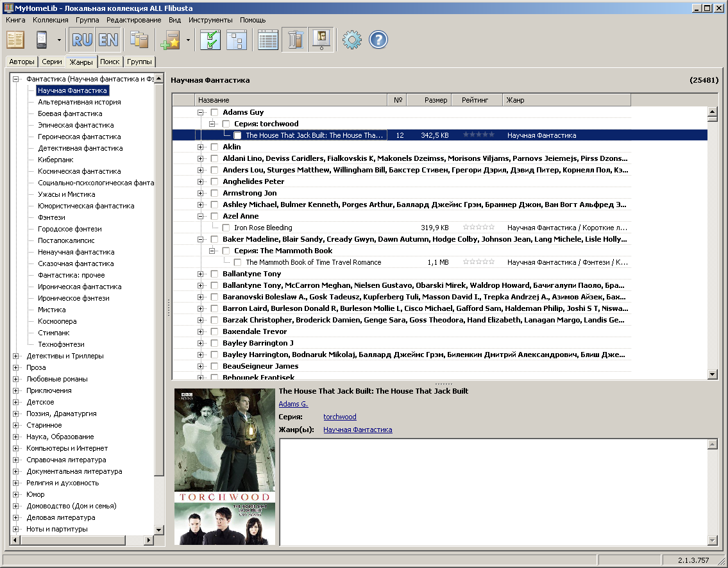Open the Редактирование menu
The width and height of the screenshot is (728, 568).
(x=133, y=20)
